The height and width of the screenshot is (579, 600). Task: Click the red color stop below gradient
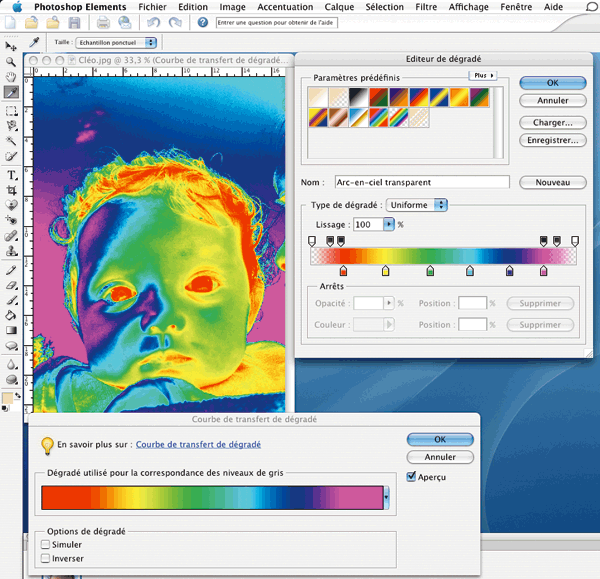[x=344, y=271]
